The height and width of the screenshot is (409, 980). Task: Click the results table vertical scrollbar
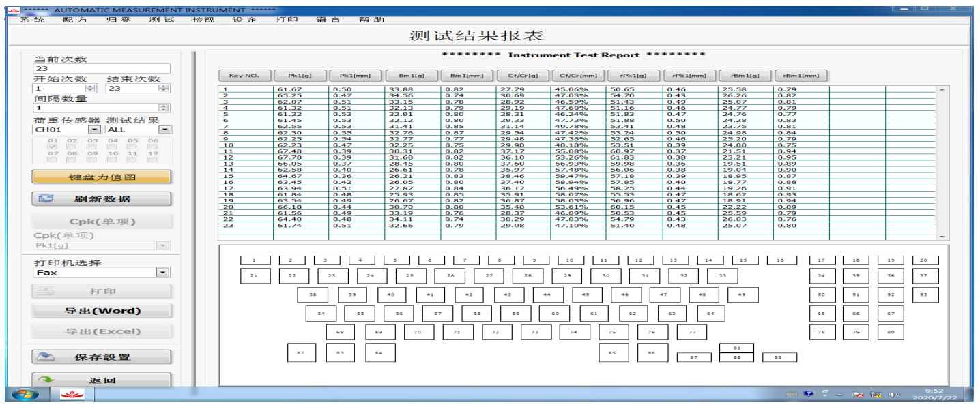[x=943, y=162]
